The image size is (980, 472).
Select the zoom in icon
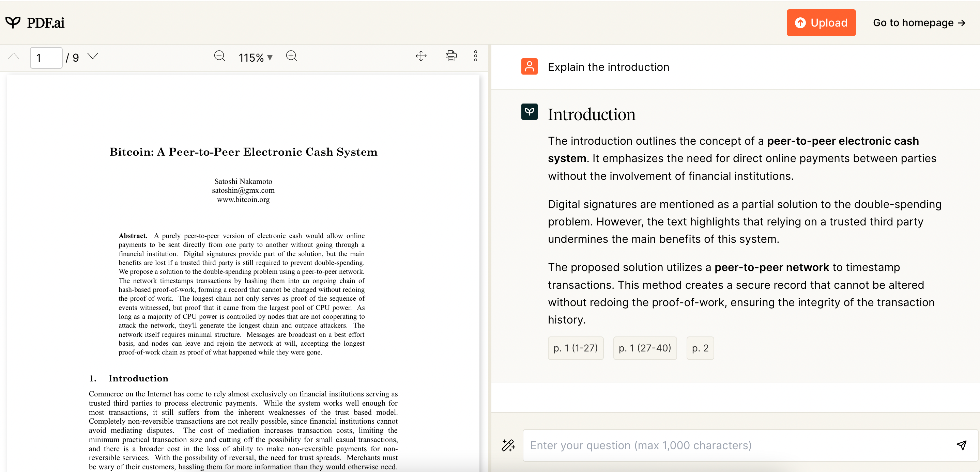pyautogui.click(x=292, y=56)
